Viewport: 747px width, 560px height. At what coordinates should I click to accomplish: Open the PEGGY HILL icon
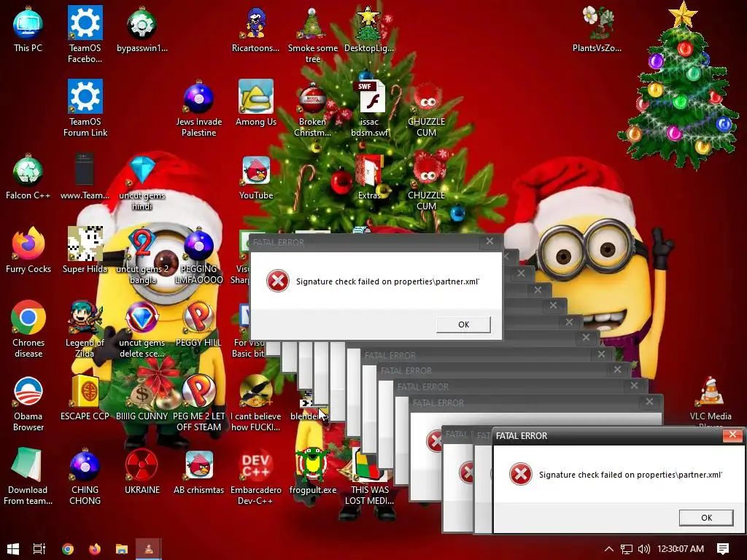(198, 318)
